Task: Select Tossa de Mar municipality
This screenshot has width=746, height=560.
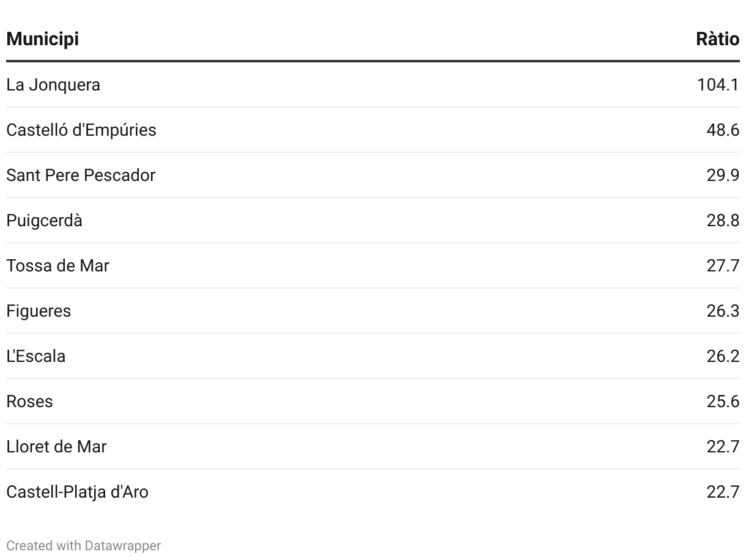Action: [x=57, y=265]
